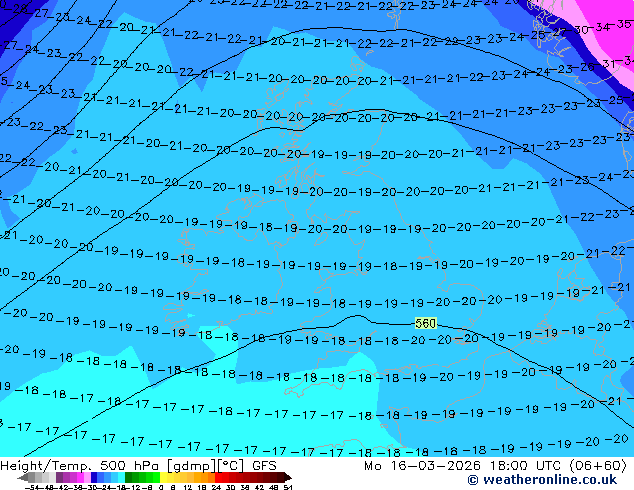Click the '[gdmp]' unit label in the title
The image size is (634, 490).
(191, 466)
